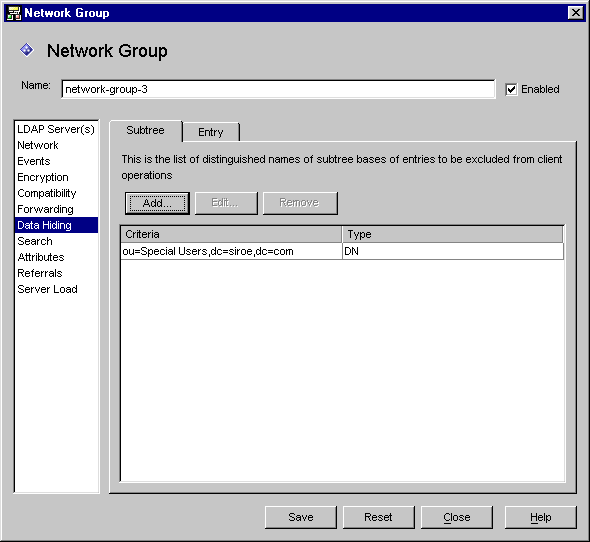This screenshot has width=590, height=542.
Task: Select Data Hiding in the sidebar
Action: [x=56, y=225]
